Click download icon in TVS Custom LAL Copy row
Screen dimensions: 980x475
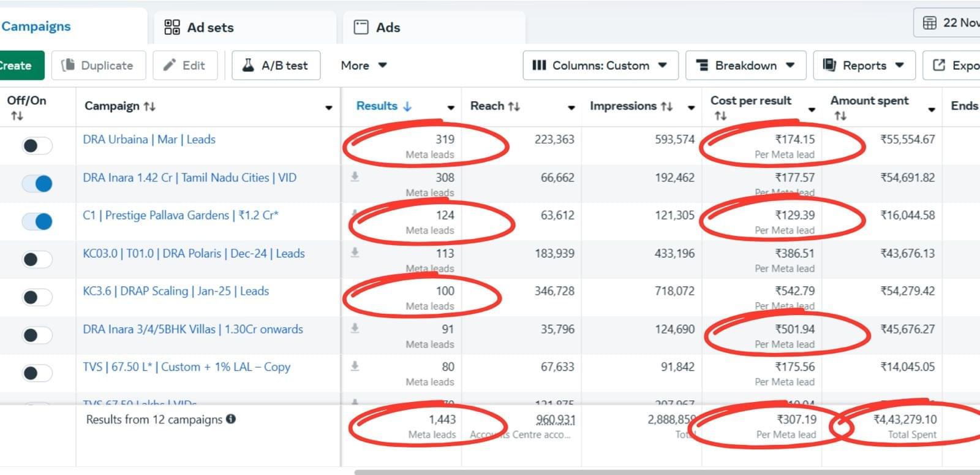click(355, 367)
